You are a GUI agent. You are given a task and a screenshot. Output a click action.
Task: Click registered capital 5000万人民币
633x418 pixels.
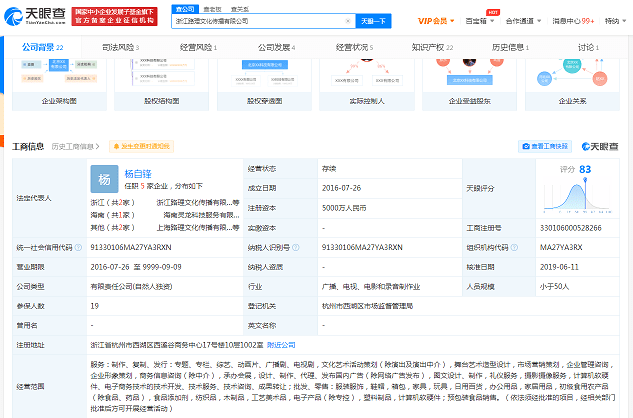pos(344,208)
